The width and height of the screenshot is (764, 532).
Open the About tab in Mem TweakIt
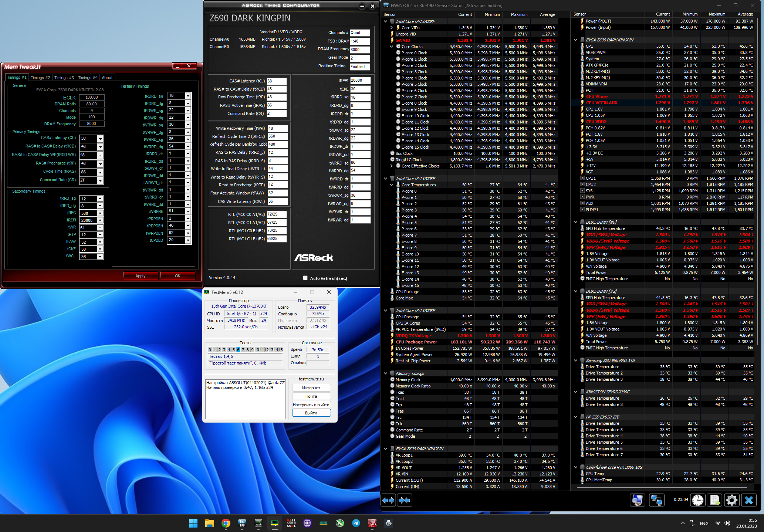(107, 78)
